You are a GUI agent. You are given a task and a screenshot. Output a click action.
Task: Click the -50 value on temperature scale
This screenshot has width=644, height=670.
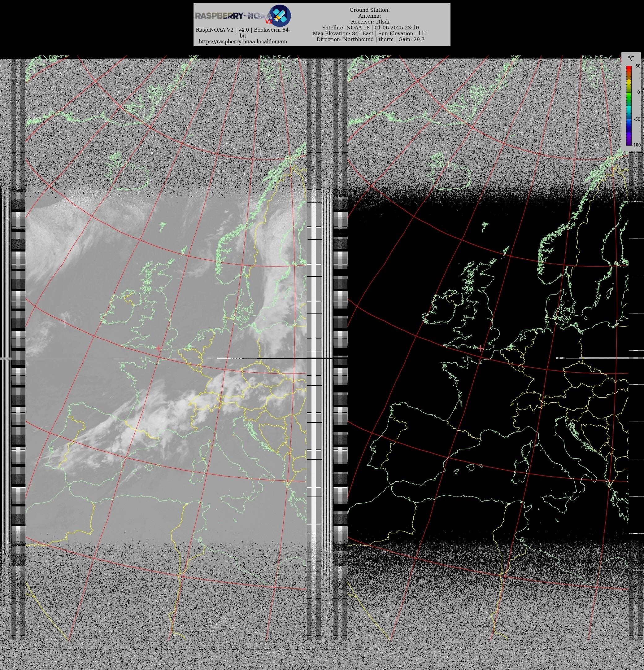click(x=637, y=119)
